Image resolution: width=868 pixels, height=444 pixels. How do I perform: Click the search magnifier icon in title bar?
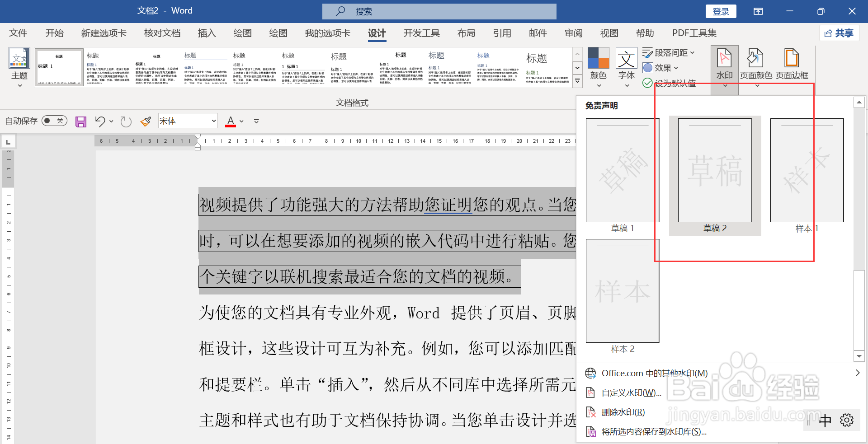[x=340, y=11]
